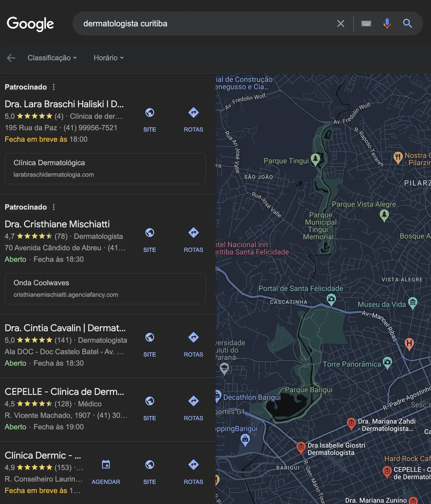The image size is (431, 504).
Task: Schedule appointment at Clínica Dermic
Action: pos(106,472)
